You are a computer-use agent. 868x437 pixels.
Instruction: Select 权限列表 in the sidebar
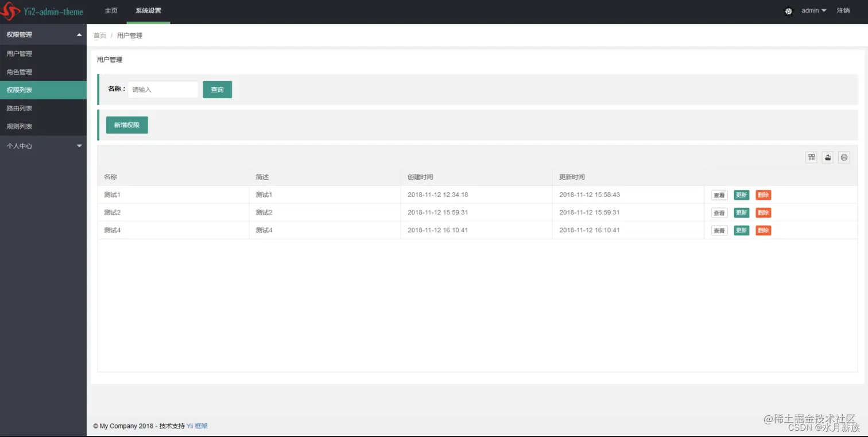point(43,90)
